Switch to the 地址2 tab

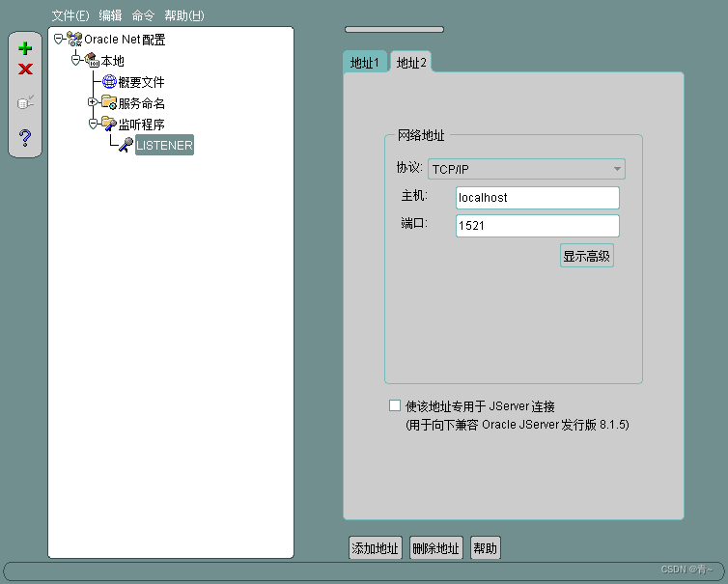[411, 62]
